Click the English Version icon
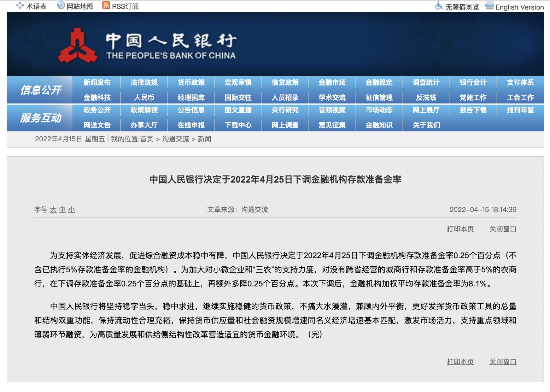 point(490,6)
